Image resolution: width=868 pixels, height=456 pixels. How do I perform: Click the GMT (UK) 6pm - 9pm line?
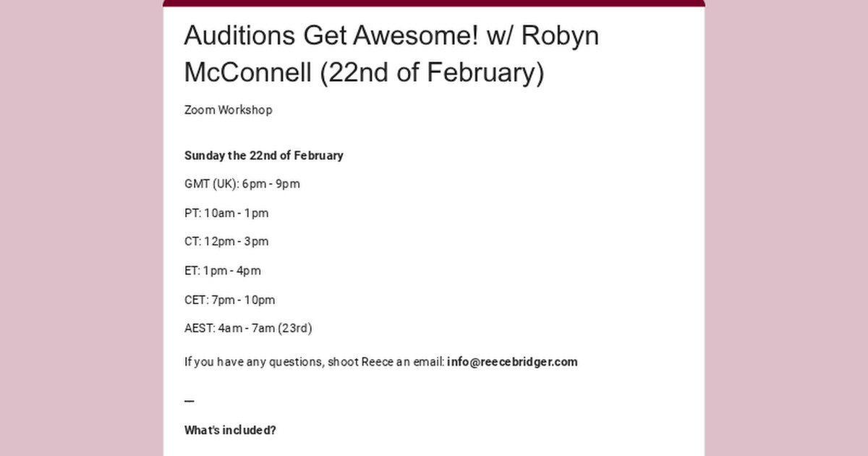point(242,184)
